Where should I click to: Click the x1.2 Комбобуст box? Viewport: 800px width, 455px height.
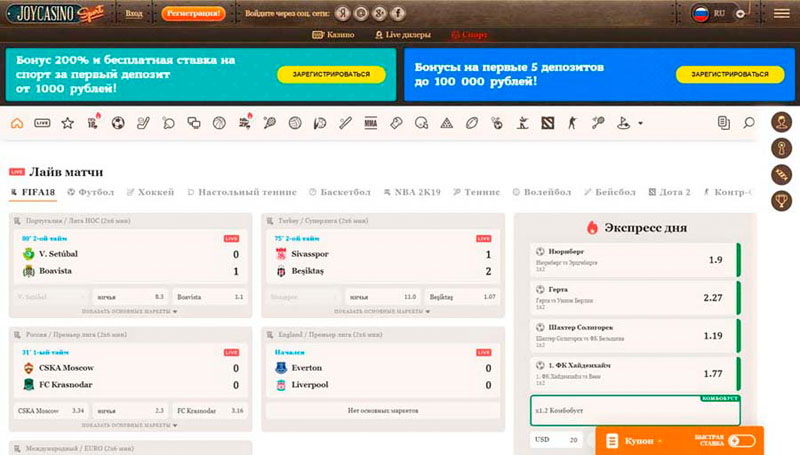coord(635,410)
